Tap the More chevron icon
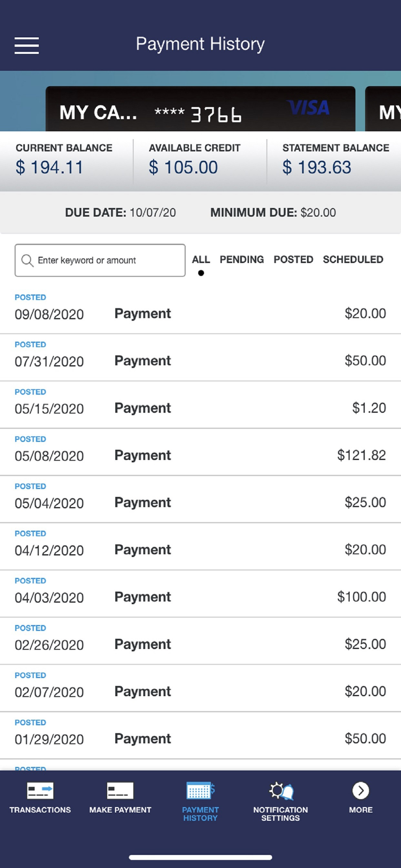401x868 pixels. tap(361, 790)
